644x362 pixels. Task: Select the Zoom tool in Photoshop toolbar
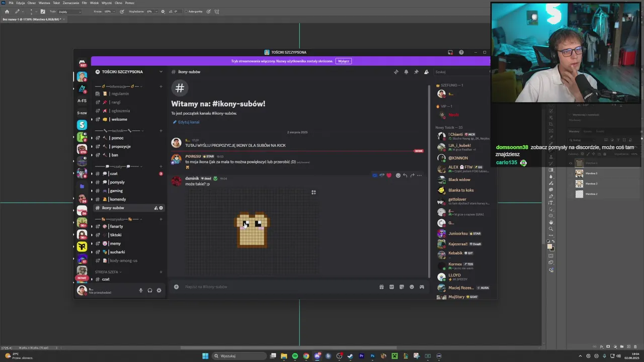point(551,229)
